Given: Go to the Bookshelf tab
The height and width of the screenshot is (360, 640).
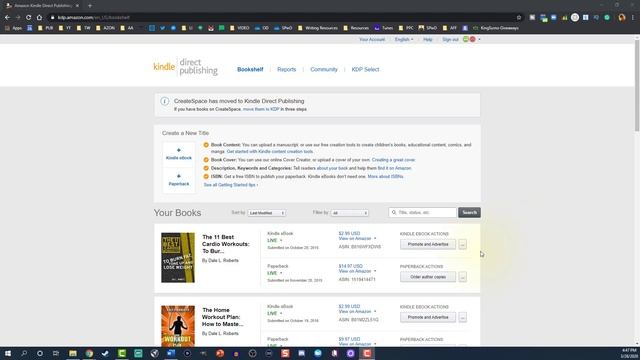Looking at the screenshot, I should click(x=250, y=69).
